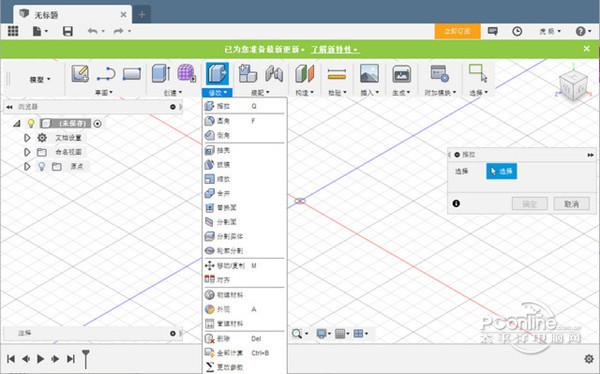The image size is (600, 374).
Task: Open the notifications comment icon
Action: click(492, 31)
